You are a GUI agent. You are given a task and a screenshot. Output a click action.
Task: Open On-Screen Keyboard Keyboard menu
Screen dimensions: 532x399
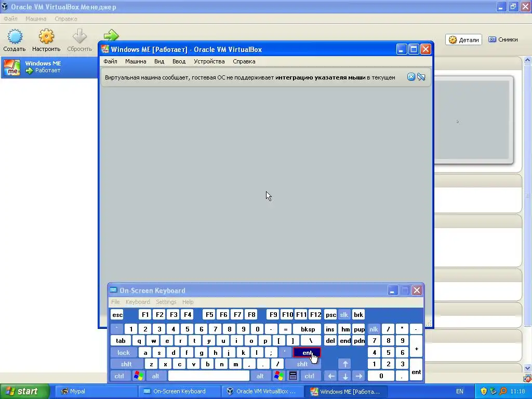[x=137, y=302]
